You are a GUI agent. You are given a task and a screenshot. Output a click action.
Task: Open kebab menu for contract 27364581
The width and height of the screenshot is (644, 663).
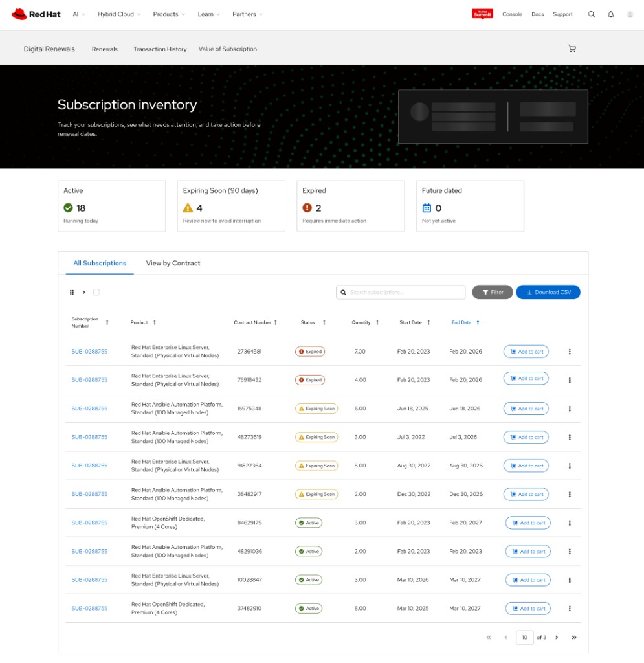[x=570, y=352]
